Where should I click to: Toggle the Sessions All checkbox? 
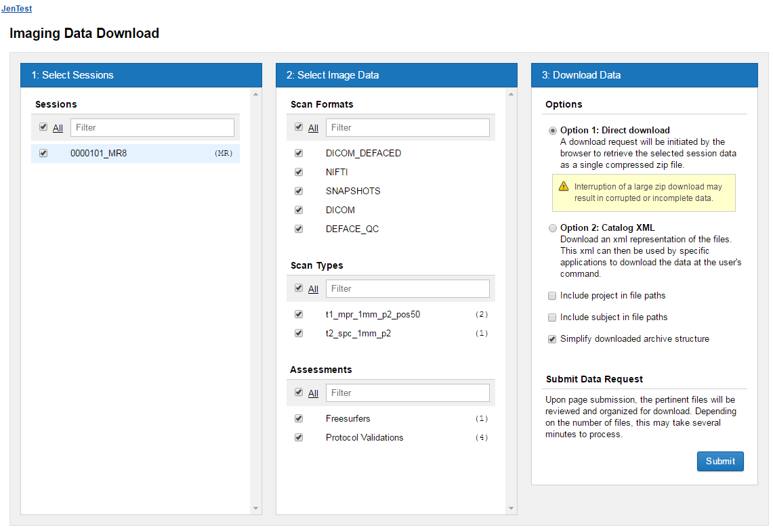click(43, 127)
